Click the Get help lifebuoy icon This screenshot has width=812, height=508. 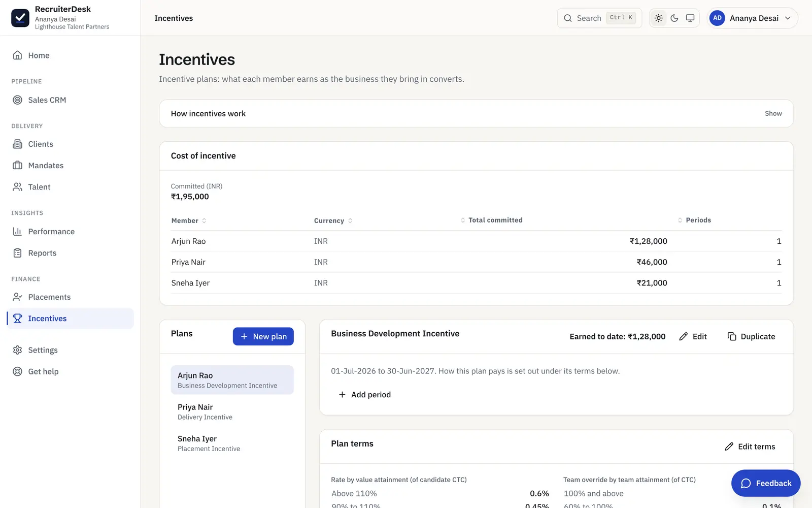[18, 371]
